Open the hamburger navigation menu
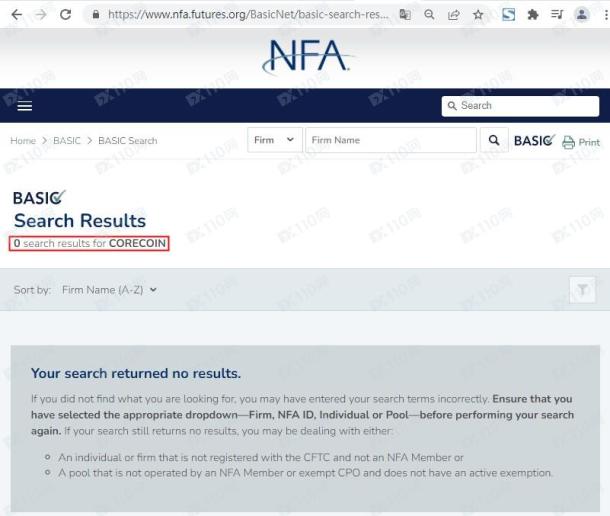 point(25,105)
